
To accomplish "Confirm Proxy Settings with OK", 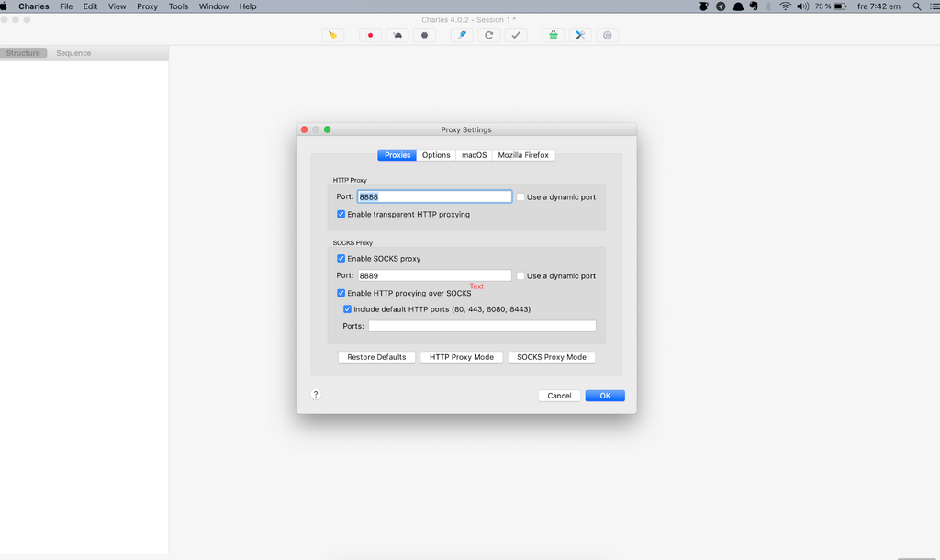I will [x=605, y=396].
